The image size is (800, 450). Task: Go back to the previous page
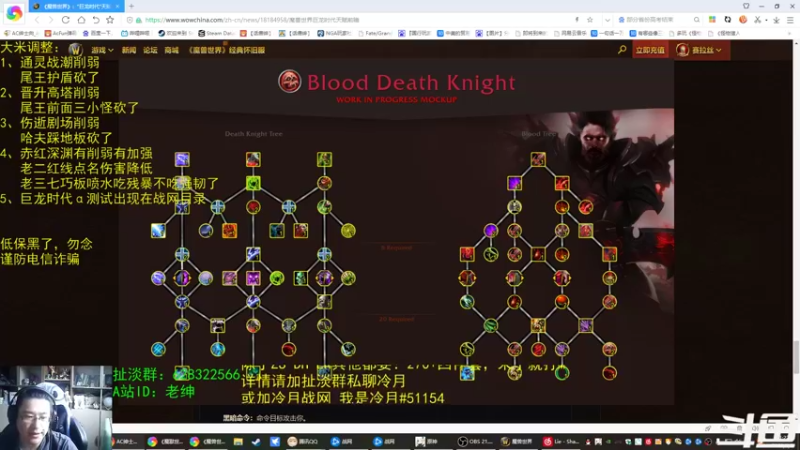click(x=37, y=20)
